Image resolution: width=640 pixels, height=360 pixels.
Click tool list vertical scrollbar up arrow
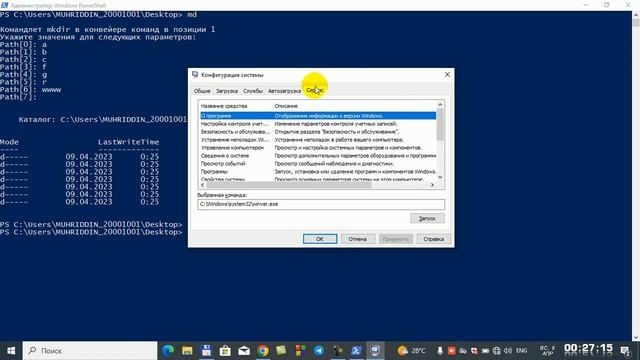pyautogui.click(x=440, y=105)
